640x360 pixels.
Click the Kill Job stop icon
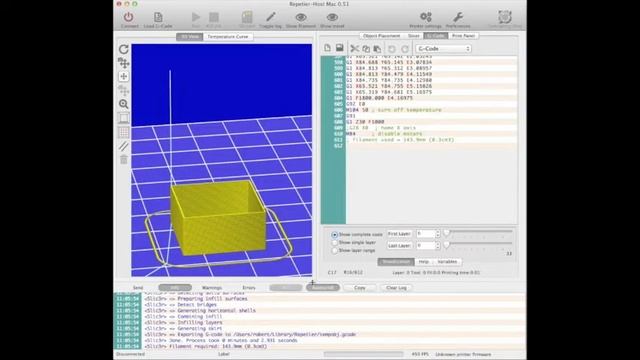(214, 17)
